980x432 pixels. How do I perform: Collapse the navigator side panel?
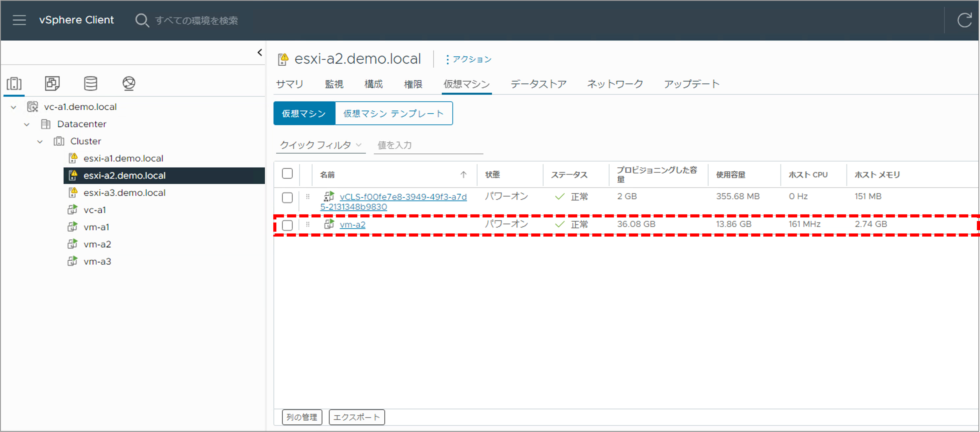click(x=260, y=52)
